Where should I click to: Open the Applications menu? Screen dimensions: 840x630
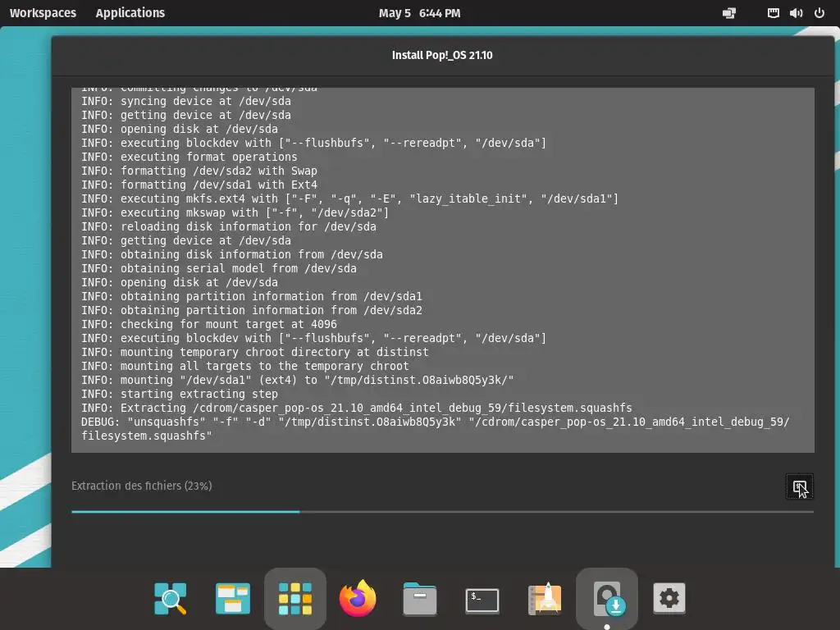(130, 13)
